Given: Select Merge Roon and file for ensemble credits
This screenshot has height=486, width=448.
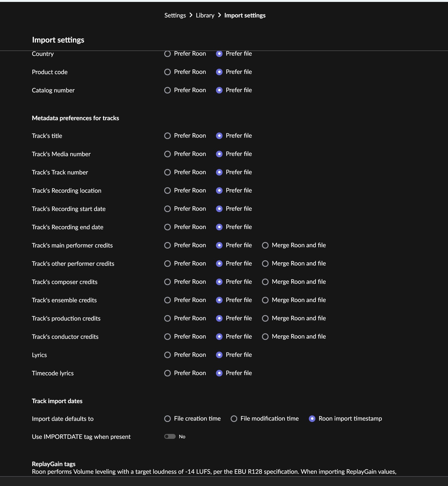Looking at the screenshot, I should 265,300.
